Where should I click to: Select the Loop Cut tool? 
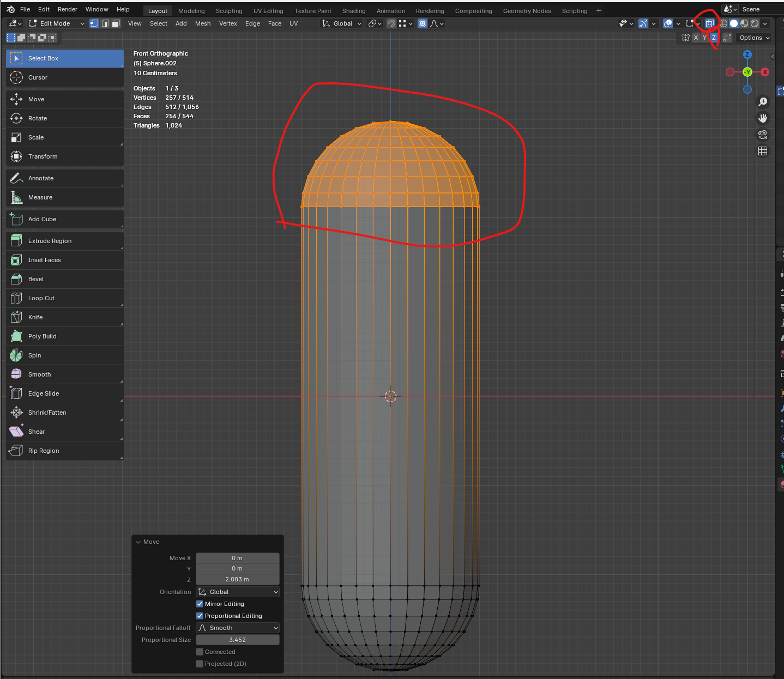coord(41,298)
